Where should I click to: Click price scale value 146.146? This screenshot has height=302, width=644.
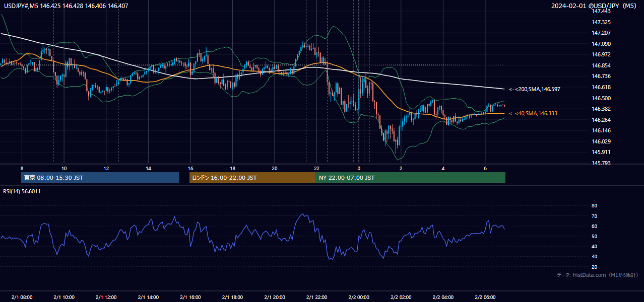601,131
